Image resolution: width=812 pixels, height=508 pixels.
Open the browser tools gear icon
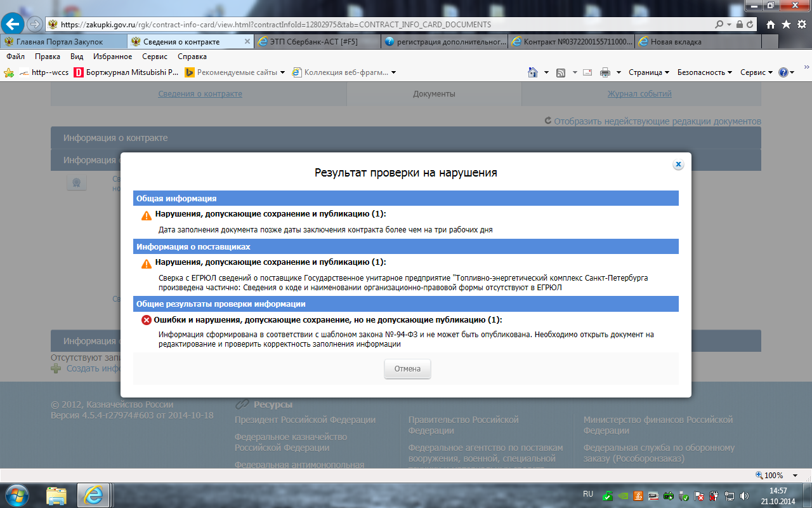pyautogui.click(x=801, y=24)
